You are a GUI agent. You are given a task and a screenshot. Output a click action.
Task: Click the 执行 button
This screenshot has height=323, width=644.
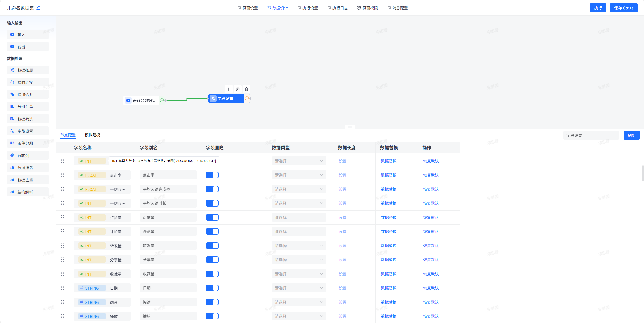[x=598, y=8]
